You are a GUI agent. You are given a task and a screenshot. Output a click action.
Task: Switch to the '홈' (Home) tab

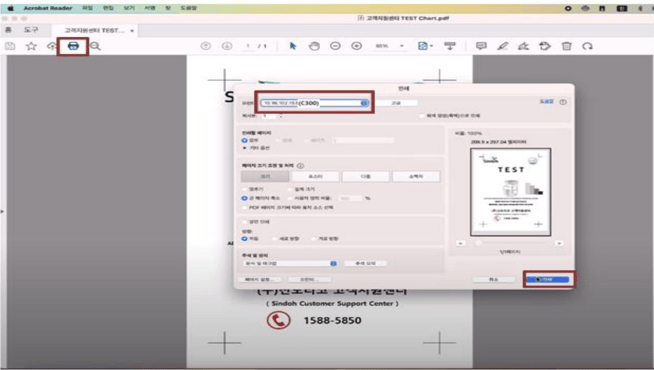point(8,30)
